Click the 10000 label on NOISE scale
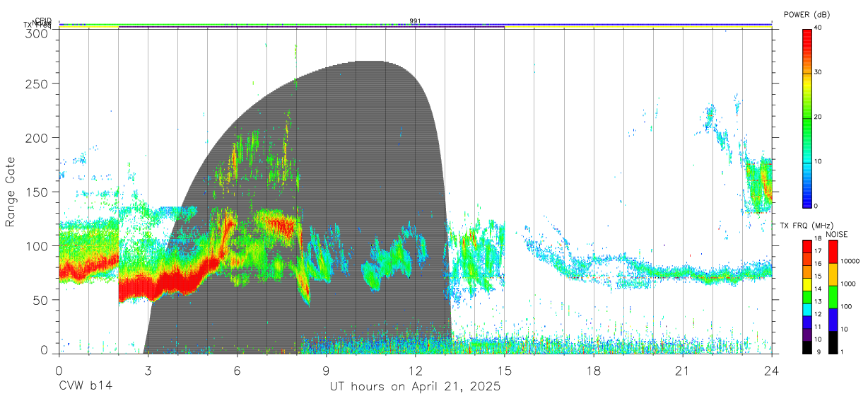 (x=849, y=262)
